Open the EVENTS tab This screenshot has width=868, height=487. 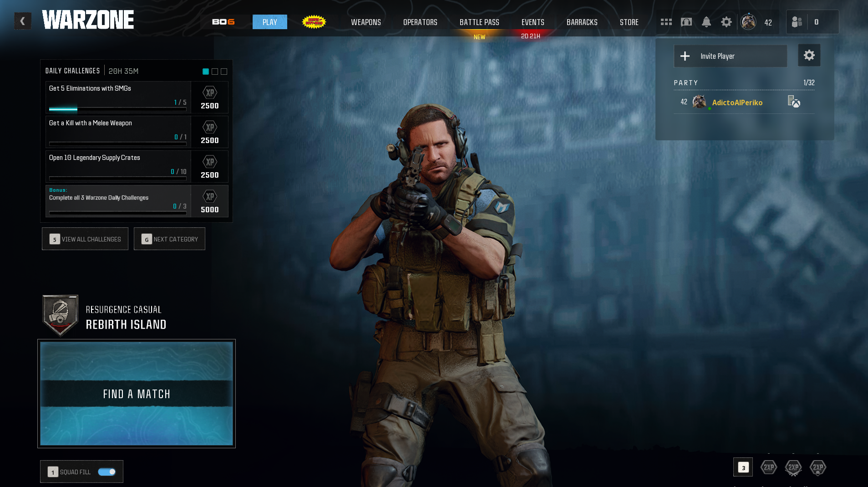(x=533, y=22)
